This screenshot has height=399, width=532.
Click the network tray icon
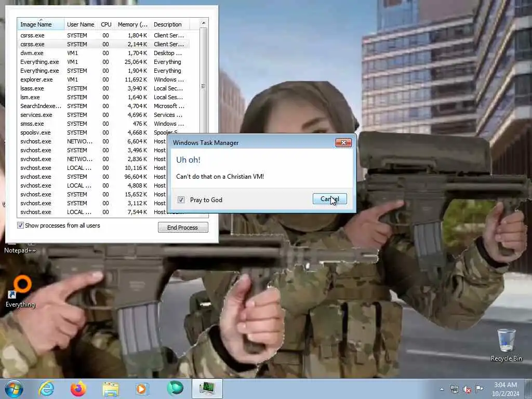pyautogui.click(x=454, y=390)
